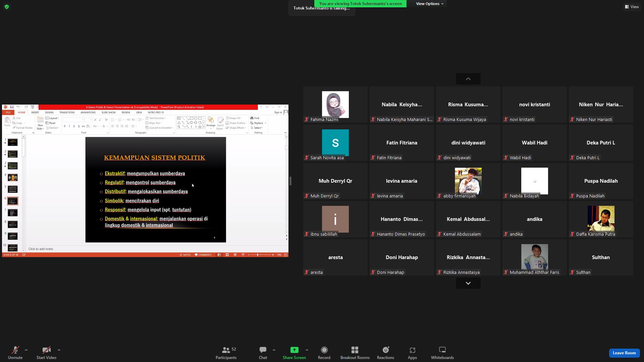644x362 pixels.
Task: Open the View Options dropdown
Action: click(430, 4)
